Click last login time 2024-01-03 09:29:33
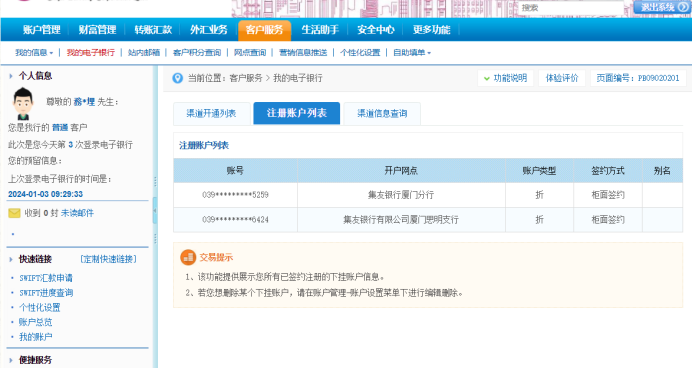Image resolution: width=693 pixels, height=368 pixels. tap(45, 194)
